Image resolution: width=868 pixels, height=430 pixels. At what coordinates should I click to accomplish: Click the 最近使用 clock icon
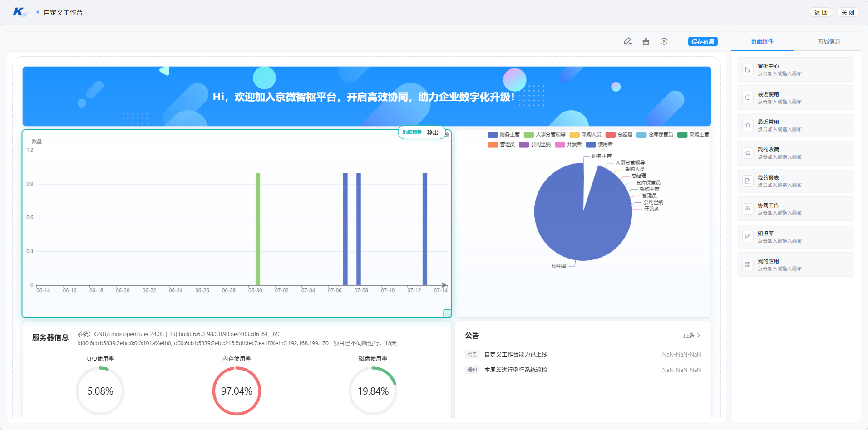coord(748,98)
